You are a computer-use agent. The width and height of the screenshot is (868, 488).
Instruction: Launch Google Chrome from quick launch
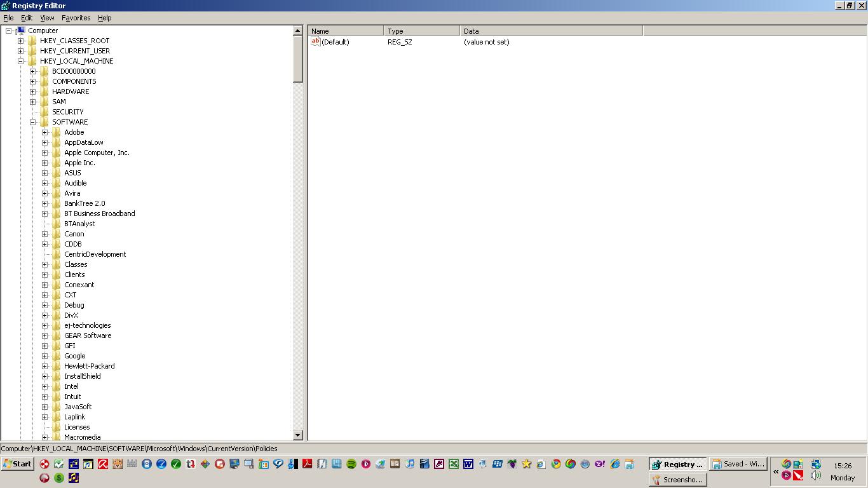point(556,464)
